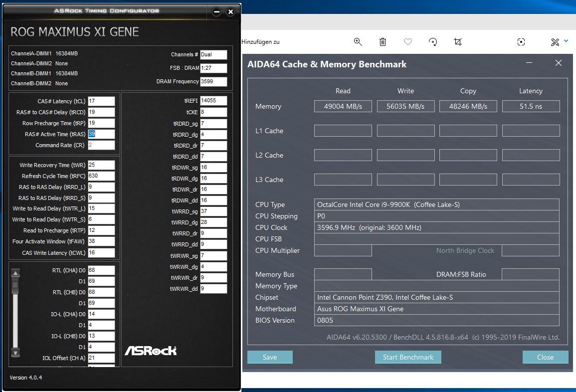Click the tRDWR_sg value field

[213, 168]
